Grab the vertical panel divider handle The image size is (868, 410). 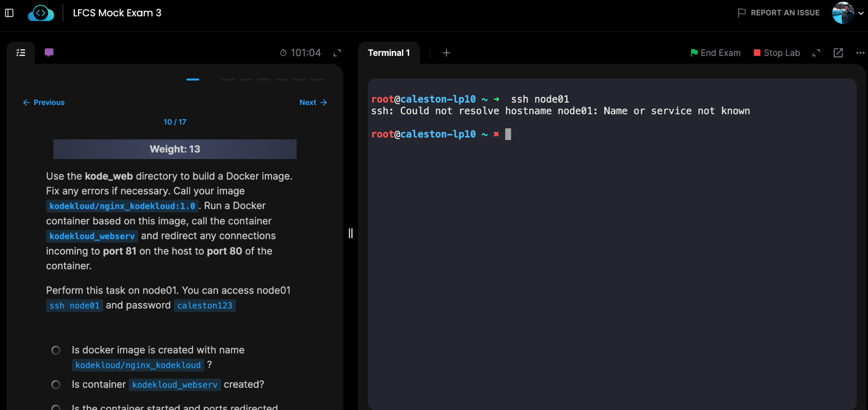[351, 233]
